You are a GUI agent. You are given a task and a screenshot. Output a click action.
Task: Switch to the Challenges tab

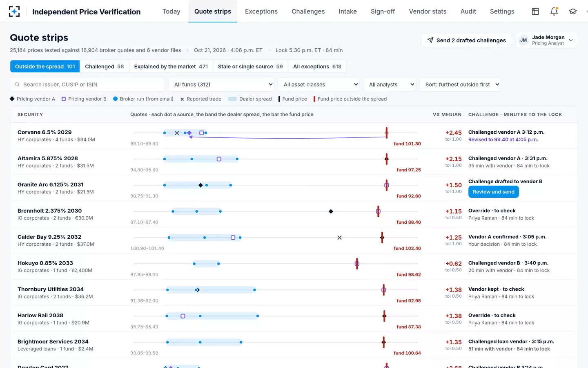[x=308, y=11]
